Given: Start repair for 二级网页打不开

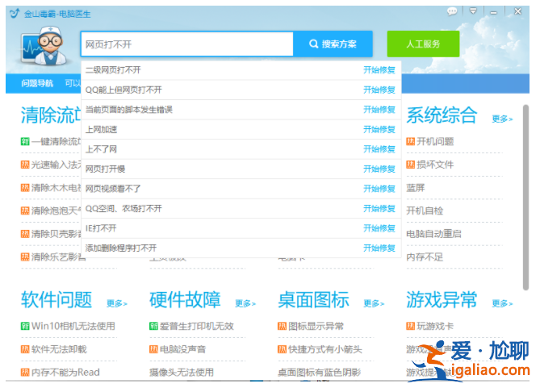Looking at the screenshot, I should 379,70.
